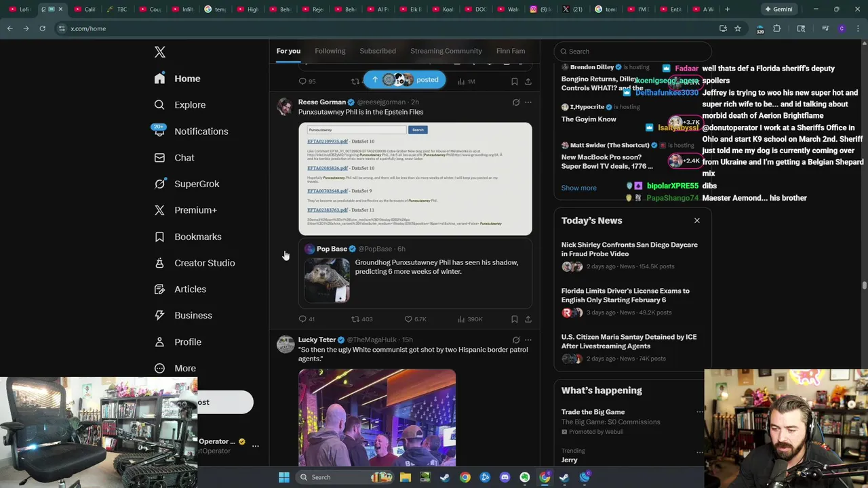Click the X logo in sidebar
Screen dimensions: 868x488
(x=159, y=52)
